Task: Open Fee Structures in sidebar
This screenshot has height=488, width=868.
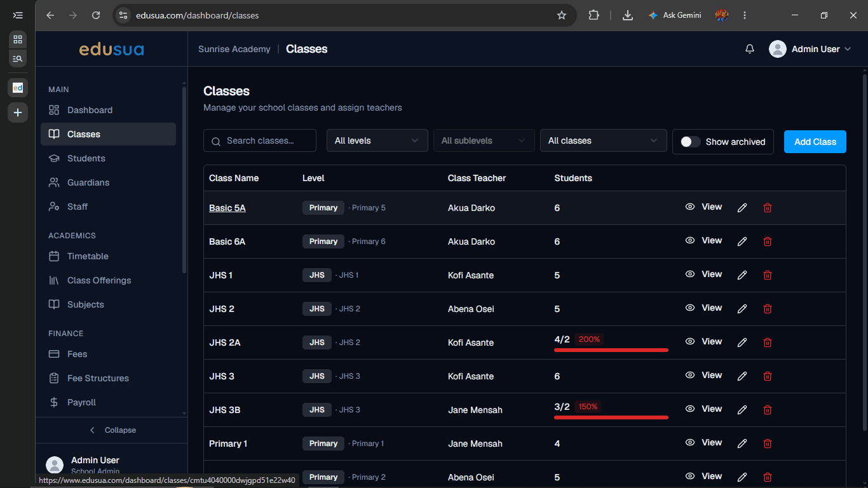Action: tap(108, 378)
